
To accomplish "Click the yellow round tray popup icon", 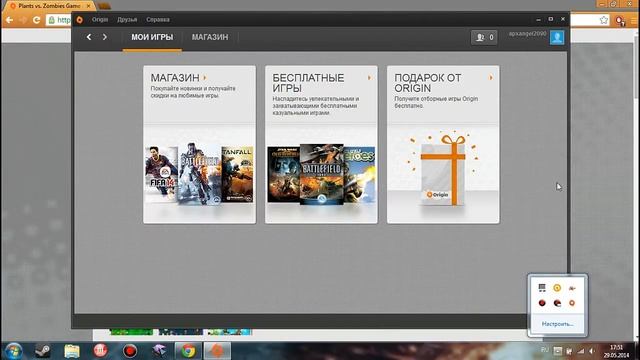I will [x=557, y=288].
